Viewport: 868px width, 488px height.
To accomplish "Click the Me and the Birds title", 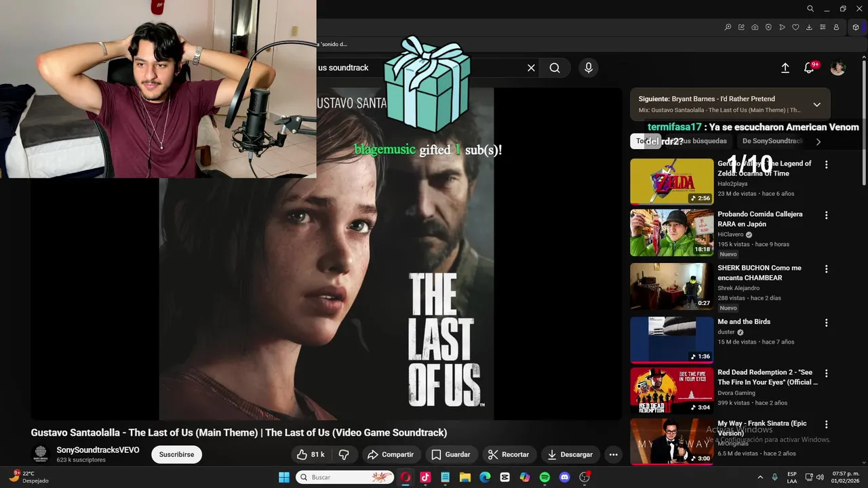I will [744, 322].
